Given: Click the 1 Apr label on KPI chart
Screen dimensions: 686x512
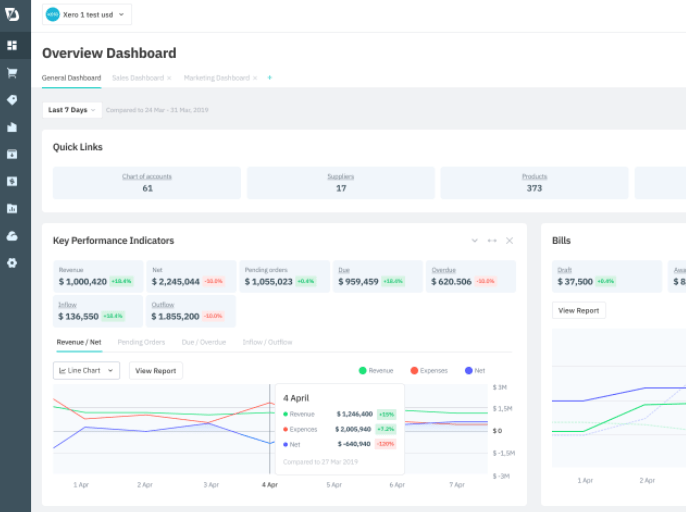Looking at the screenshot, I should tap(81, 485).
